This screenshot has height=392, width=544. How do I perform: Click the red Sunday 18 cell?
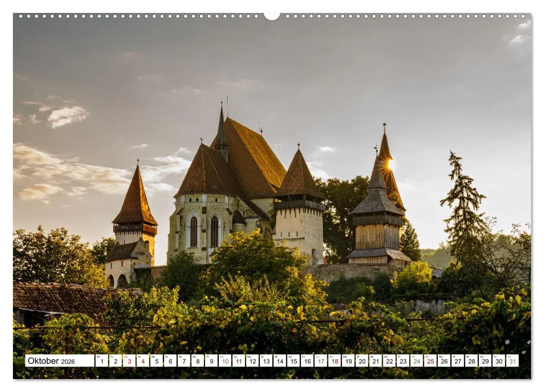coord(335,361)
